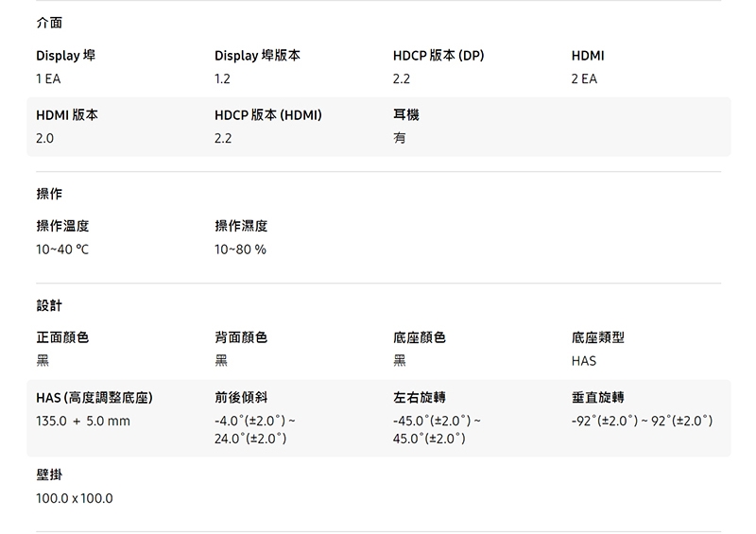Click the 底座類型 label
Image resolution: width=756 pixels, height=534 pixels.
[x=597, y=337]
